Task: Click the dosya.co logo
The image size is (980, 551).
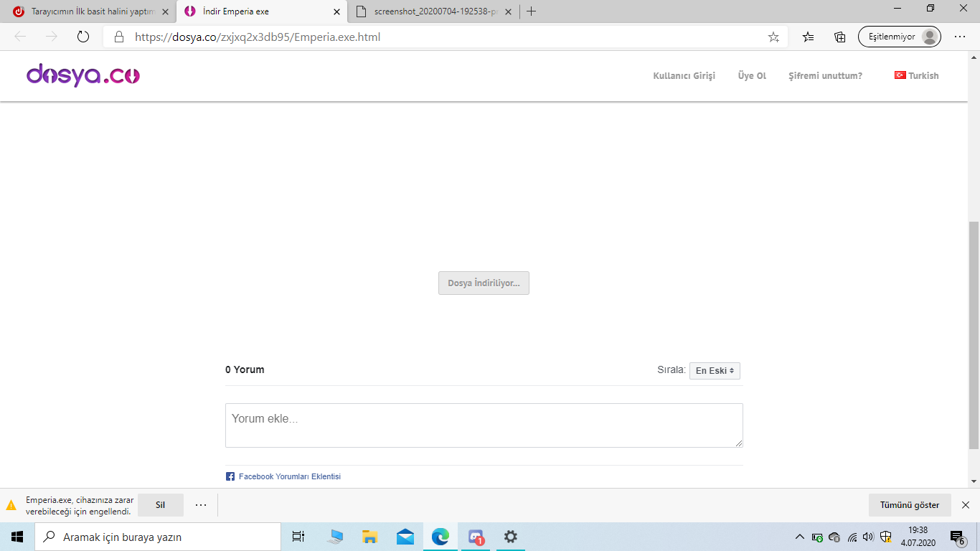Action: coord(83,75)
